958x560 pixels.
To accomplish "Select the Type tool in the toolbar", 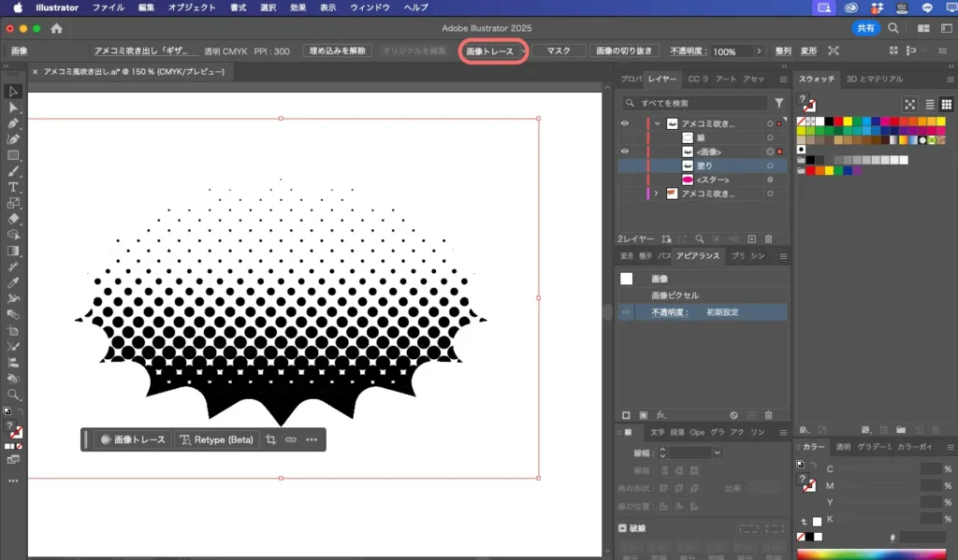I will (x=13, y=187).
